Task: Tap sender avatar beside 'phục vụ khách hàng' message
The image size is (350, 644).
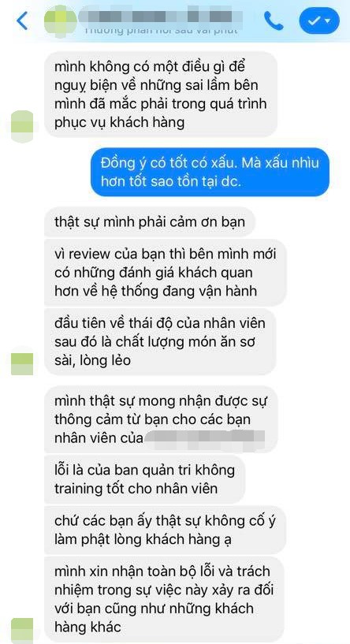Action: pyautogui.click(x=22, y=126)
